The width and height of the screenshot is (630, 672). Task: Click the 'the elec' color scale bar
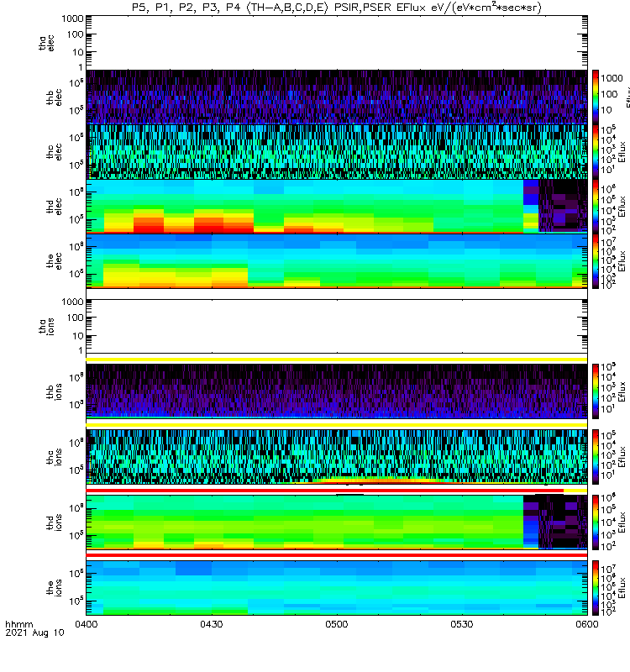596,261
